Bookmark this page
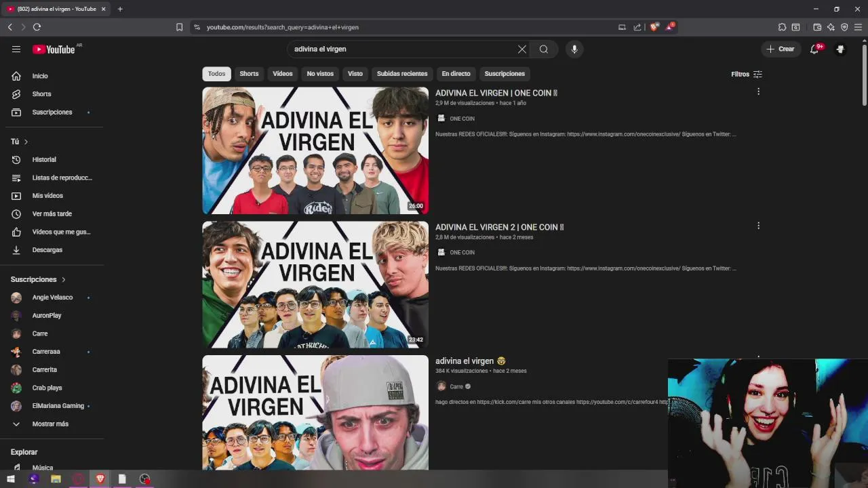 pos(179,27)
